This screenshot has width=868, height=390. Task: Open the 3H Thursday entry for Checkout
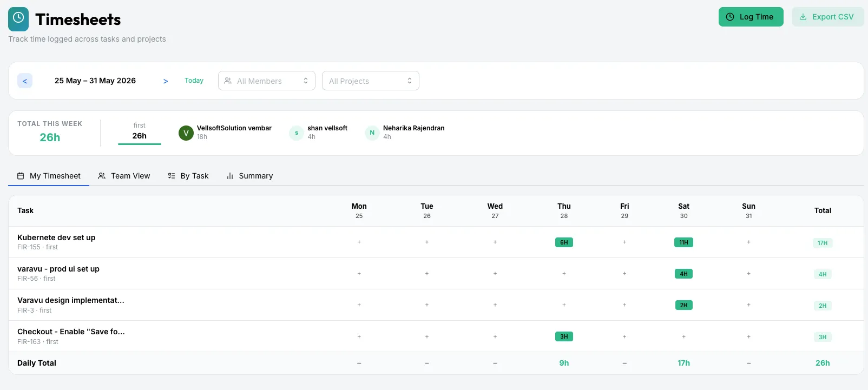point(564,336)
